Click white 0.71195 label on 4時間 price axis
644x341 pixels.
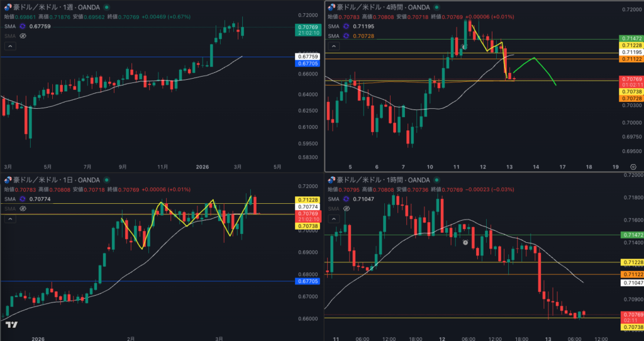[x=631, y=52]
